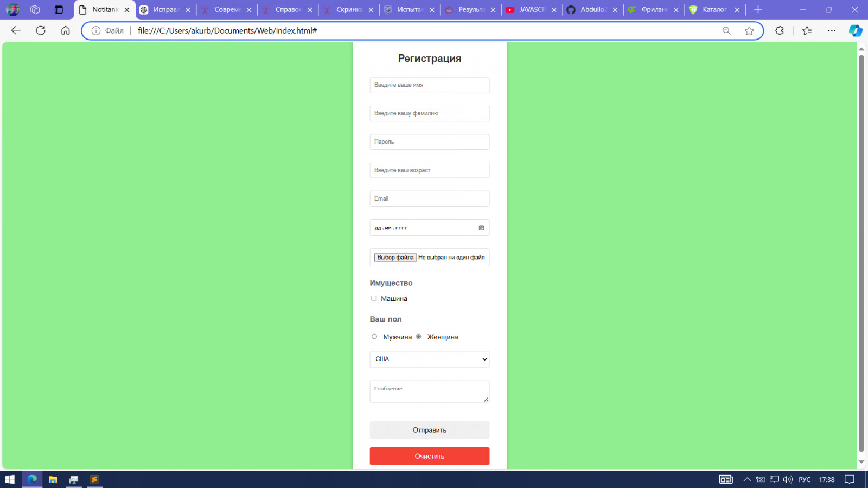Screen dimensions: 868x488
Task: Open the favorites list icon
Action: (x=807, y=31)
